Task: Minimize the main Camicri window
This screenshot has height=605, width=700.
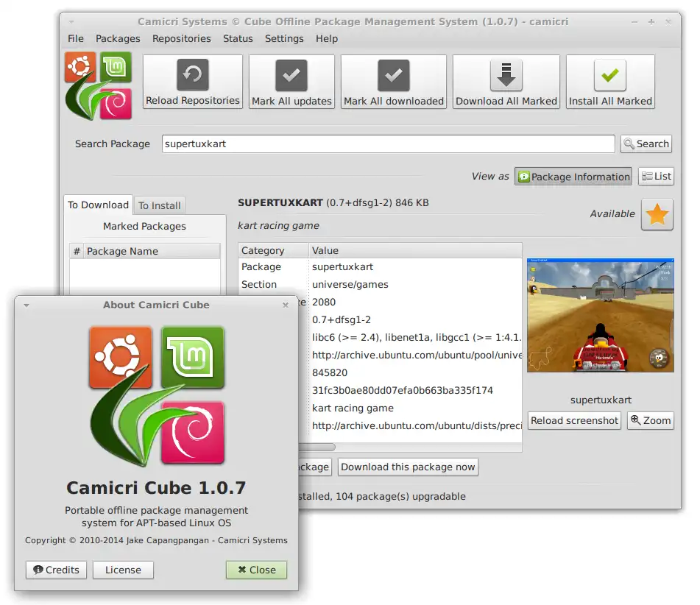Action: [634, 22]
